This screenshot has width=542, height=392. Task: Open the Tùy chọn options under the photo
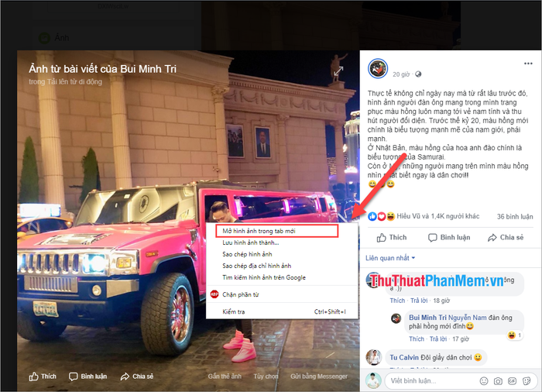tap(266, 377)
